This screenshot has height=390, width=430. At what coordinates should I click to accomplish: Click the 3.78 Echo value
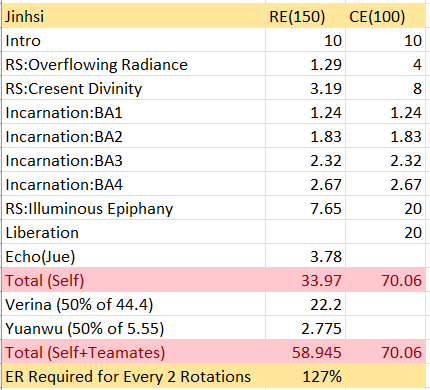tap(306, 256)
